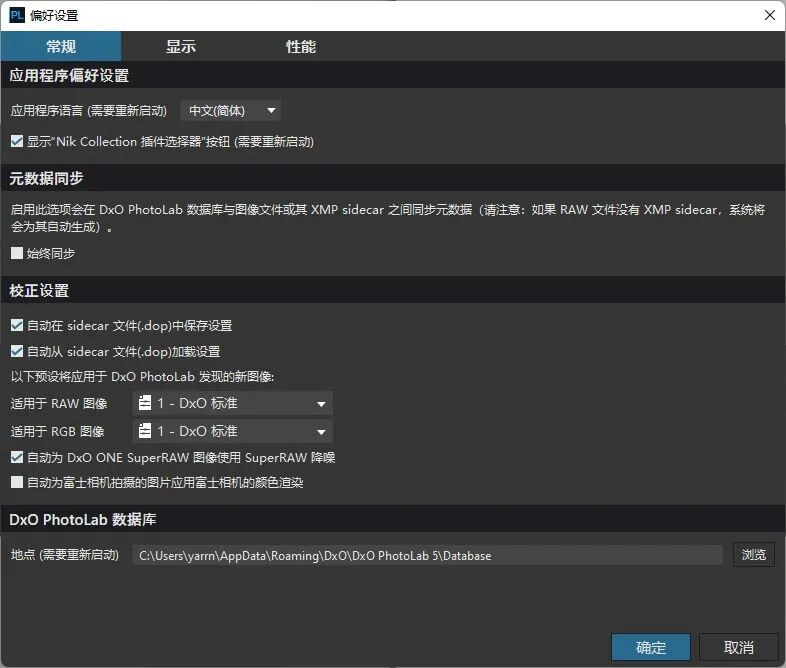The width and height of the screenshot is (786, 668).
Task: Click the preset icon in the RGB dropdown
Action: tap(145, 431)
